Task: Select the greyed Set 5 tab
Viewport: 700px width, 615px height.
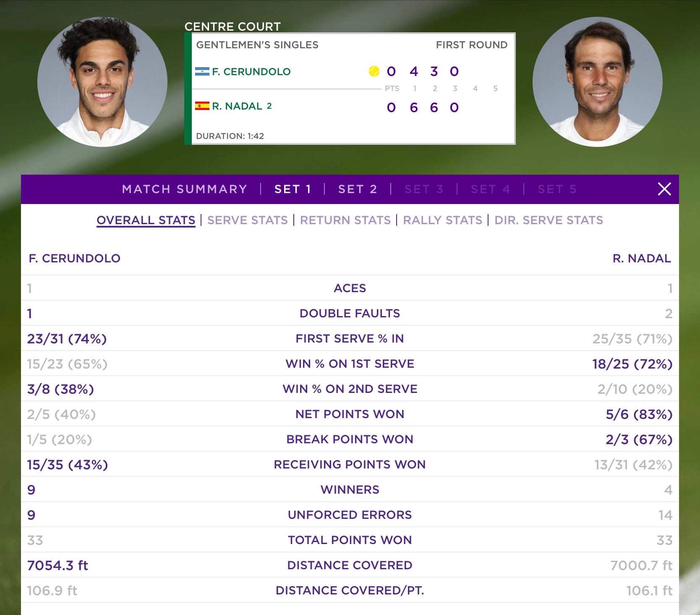Action: point(557,189)
